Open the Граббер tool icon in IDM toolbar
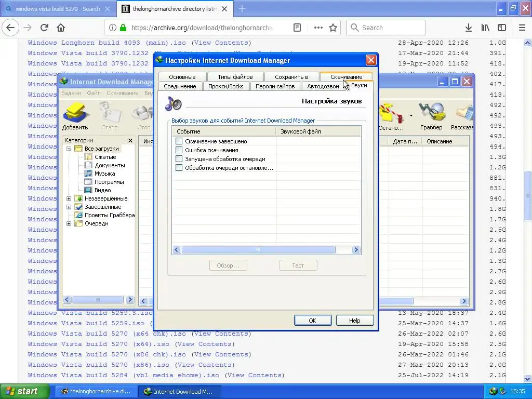532x399 pixels. coord(431,116)
